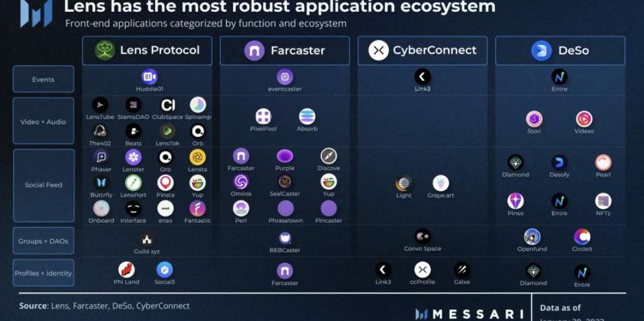644x321 pixels.
Task: Open the LensPort icon
Action: click(x=133, y=183)
